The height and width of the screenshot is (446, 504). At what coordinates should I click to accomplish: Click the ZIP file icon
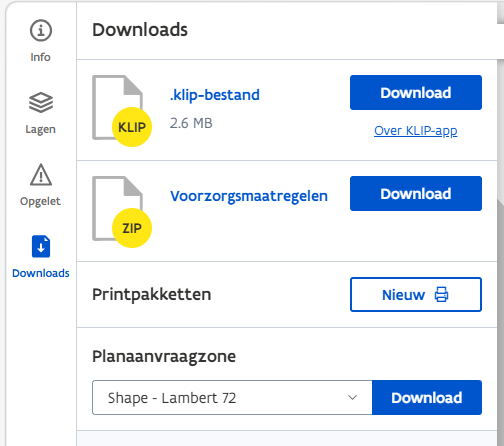coord(118,208)
